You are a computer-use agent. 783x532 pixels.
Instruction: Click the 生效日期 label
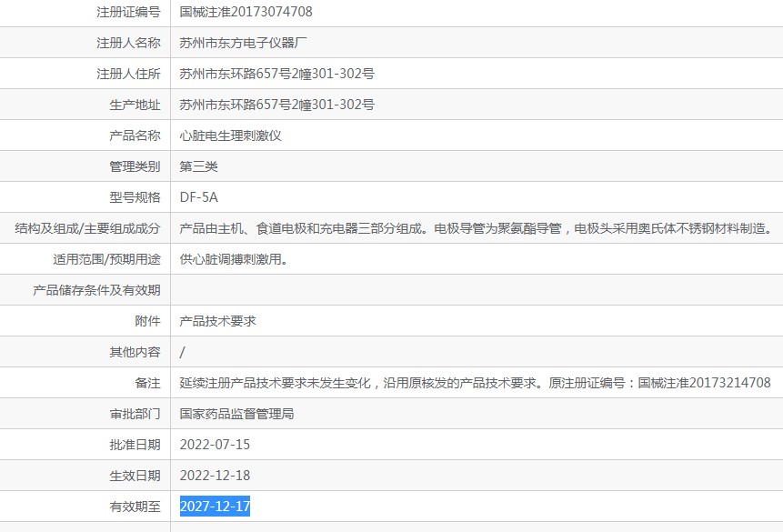[135, 476]
